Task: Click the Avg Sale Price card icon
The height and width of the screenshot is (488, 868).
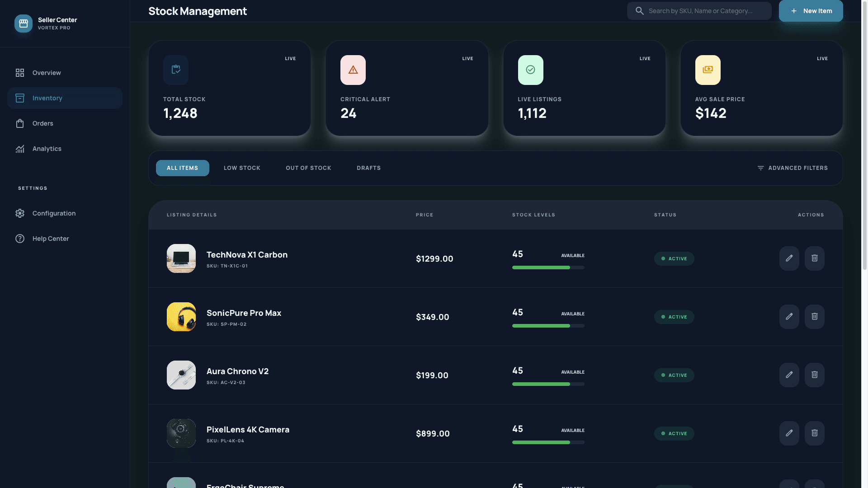Action: click(x=708, y=70)
